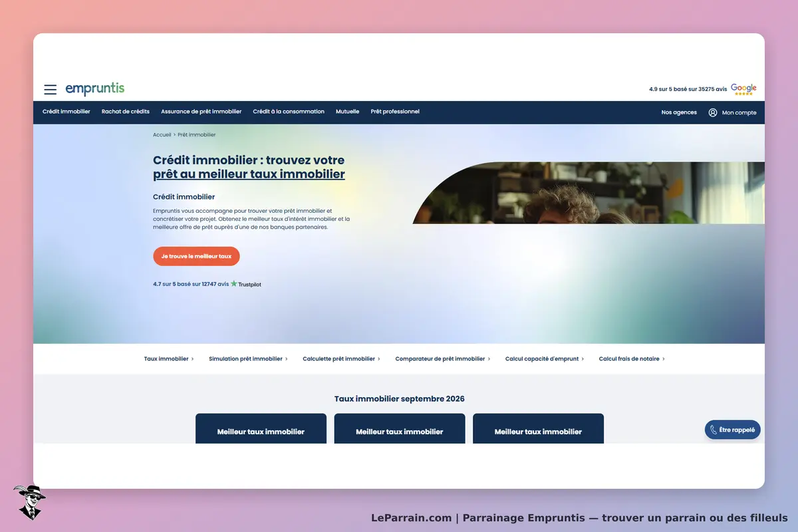Click the Accueil breadcrumb link

coord(162,134)
